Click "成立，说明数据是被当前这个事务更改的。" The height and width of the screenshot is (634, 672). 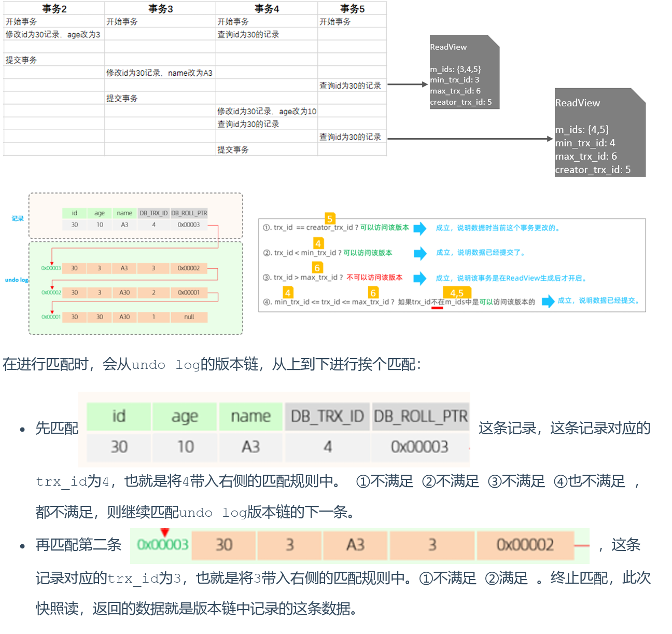tap(498, 228)
